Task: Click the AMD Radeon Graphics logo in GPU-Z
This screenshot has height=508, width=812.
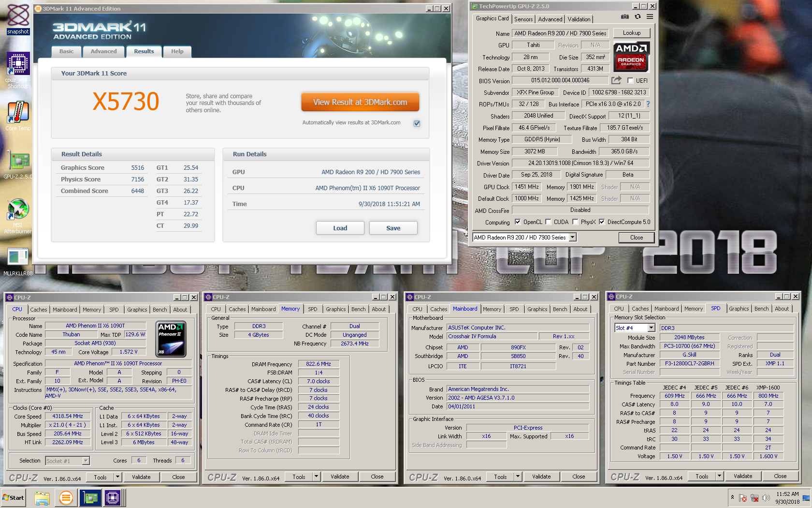Action: point(631,57)
